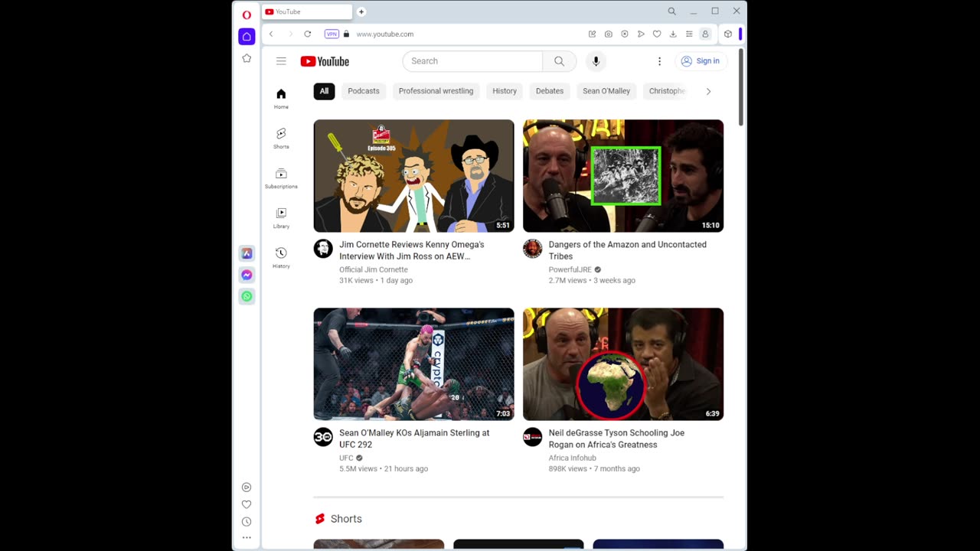Image resolution: width=980 pixels, height=551 pixels.
Task: Open Easy Setup sliders icon
Action: pos(689,34)
